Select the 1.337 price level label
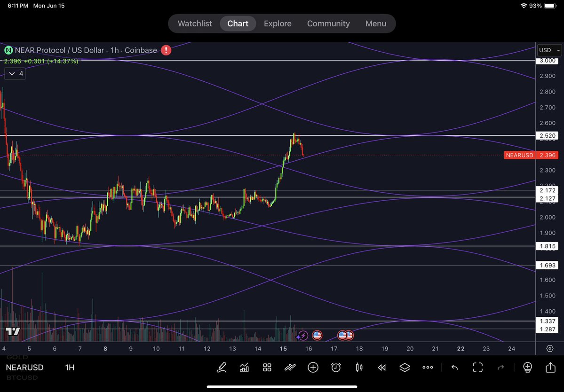The height and width of the screenshot is (392, 564). point(547,321)
